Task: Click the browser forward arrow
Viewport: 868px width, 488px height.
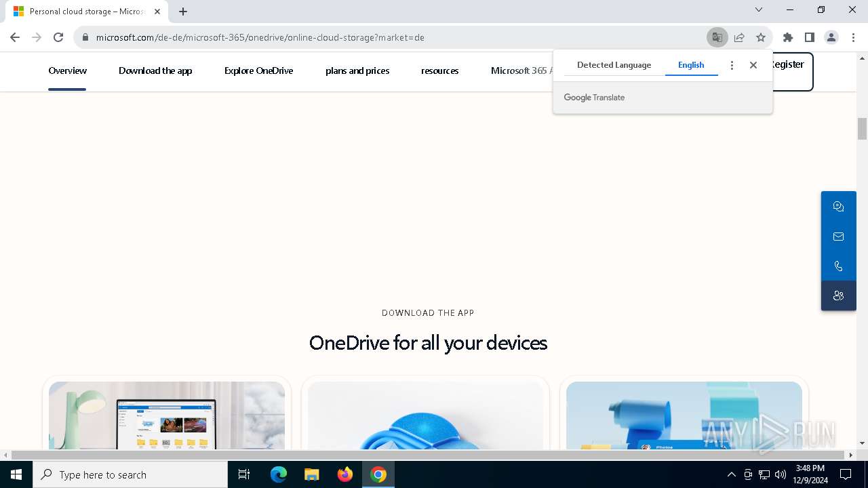Action: pos(37,37)
